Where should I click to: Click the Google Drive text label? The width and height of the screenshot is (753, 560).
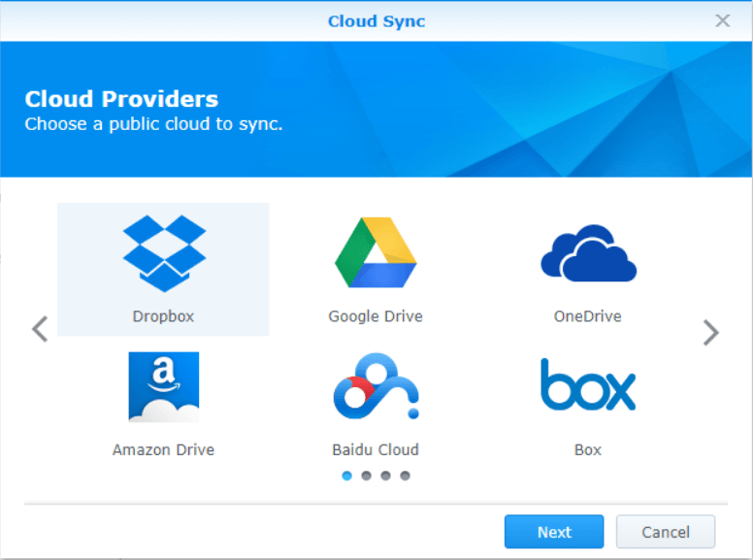376,316
